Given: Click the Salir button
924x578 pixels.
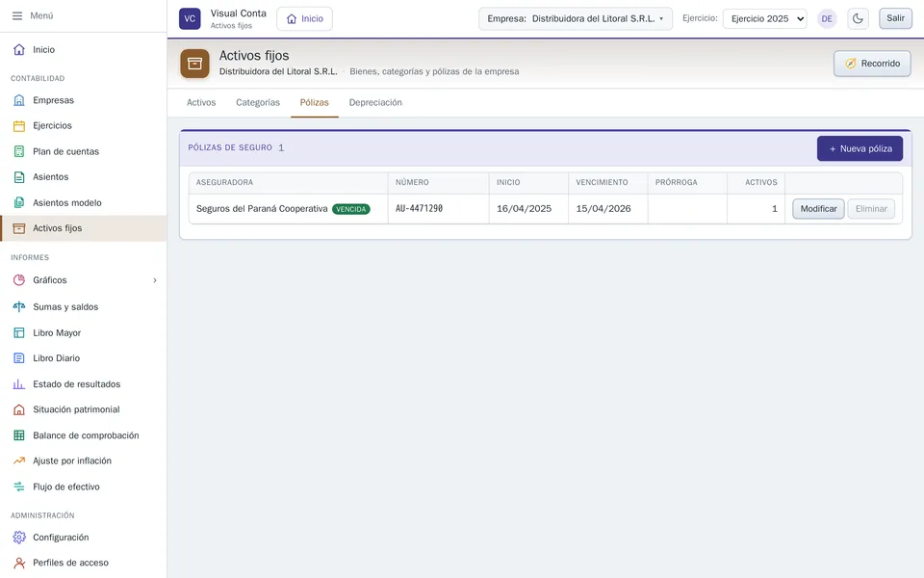Looking at the screenshot, I should [895, 18].
